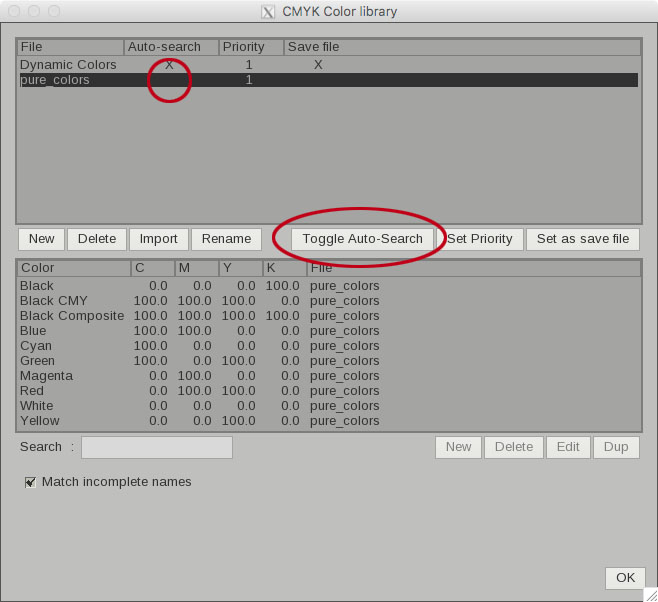Select the pure_colors file row
658x602 pixels.
click(55, 80)
